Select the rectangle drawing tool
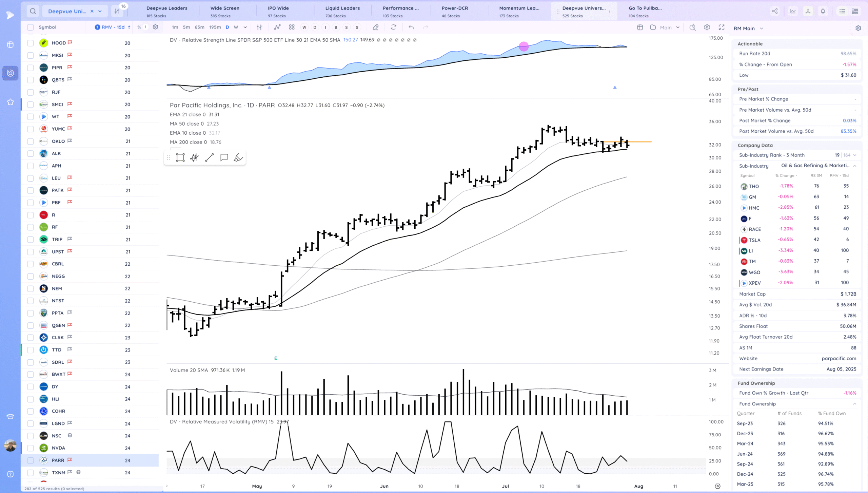Screen dimensions: 868x493 click(180, 157)
